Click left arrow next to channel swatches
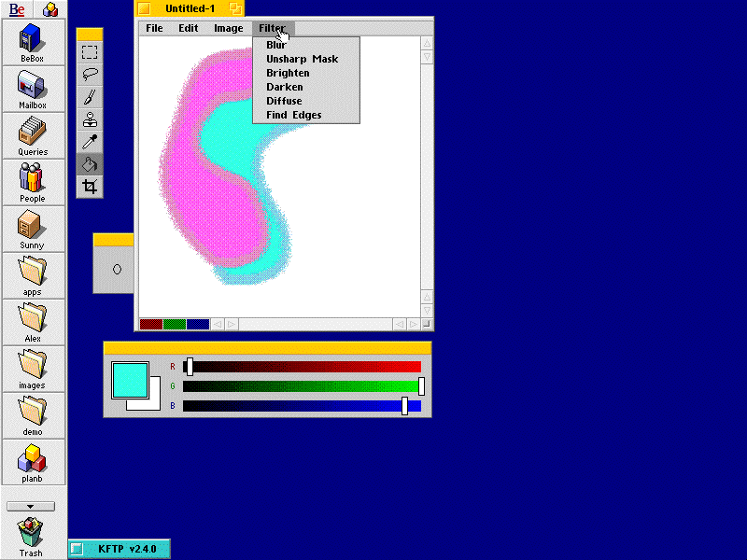747x560 pixels. tap(218, 324)
